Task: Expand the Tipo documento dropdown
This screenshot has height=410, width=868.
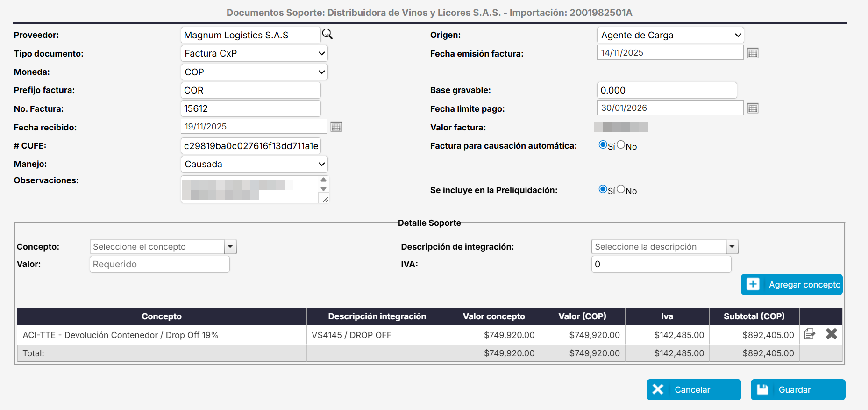Action: tap(254, 53)
